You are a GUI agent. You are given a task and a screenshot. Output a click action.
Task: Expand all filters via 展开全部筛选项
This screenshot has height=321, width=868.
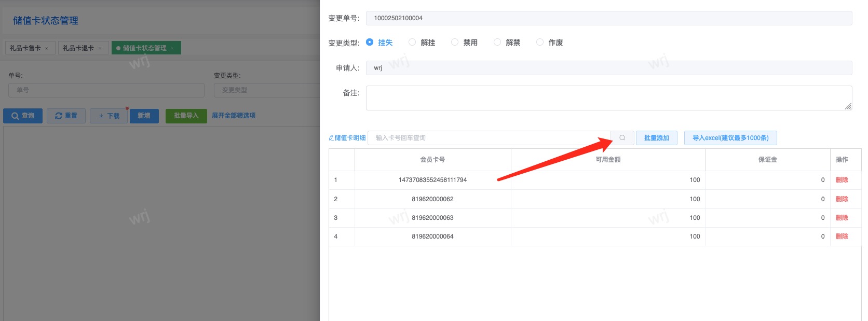tap(234, 116)
